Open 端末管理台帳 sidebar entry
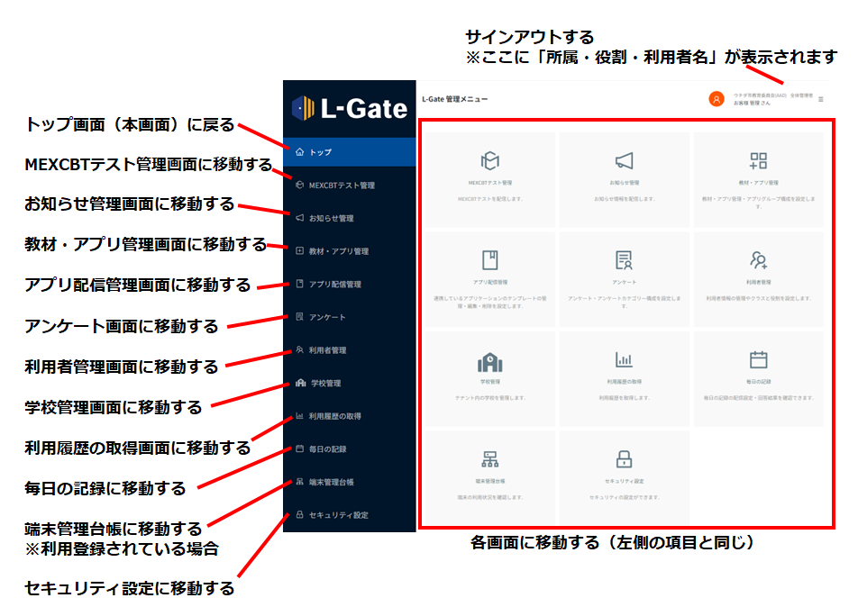 [349, 482]
